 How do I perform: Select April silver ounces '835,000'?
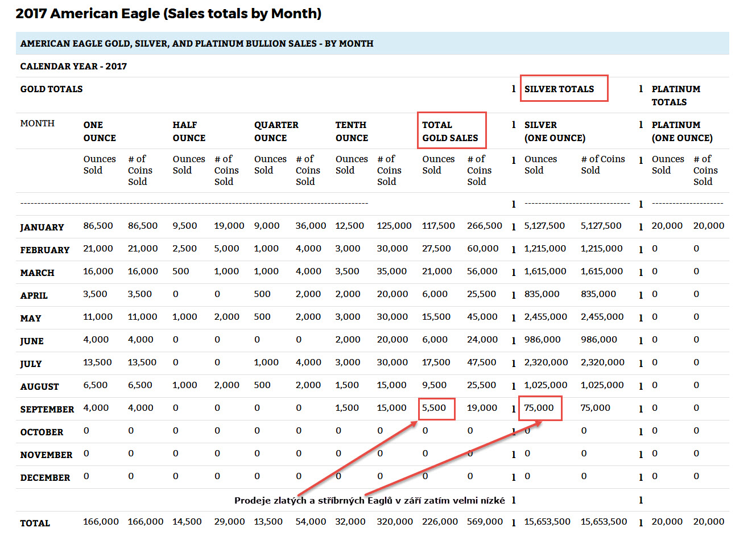tap(542, 294)
